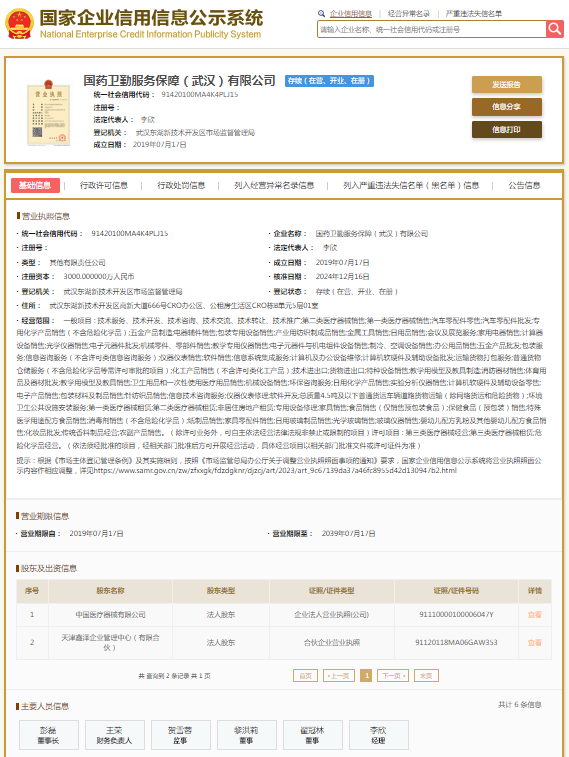Jump to 末页 in shareholder list
This screenshot has height=757, width=569.
coord(426,675)
